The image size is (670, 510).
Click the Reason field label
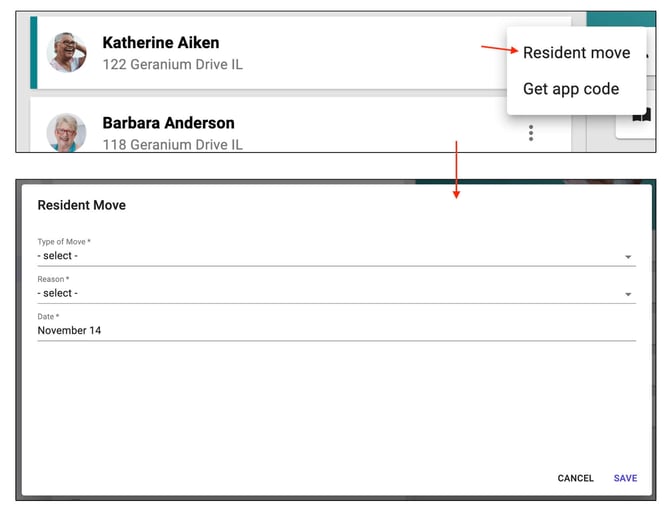pos(53,279)
